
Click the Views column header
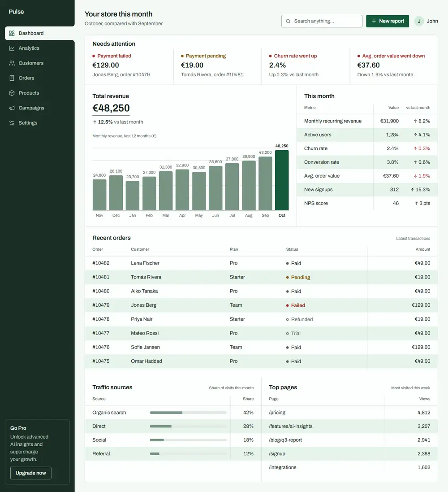pyautogui.click(x=425, y=399)
